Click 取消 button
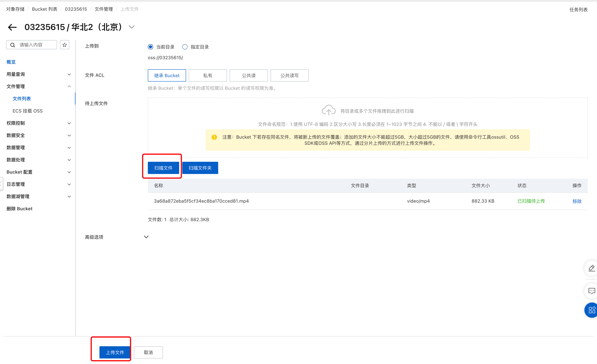597x364 pixels. tap(148, 352)
